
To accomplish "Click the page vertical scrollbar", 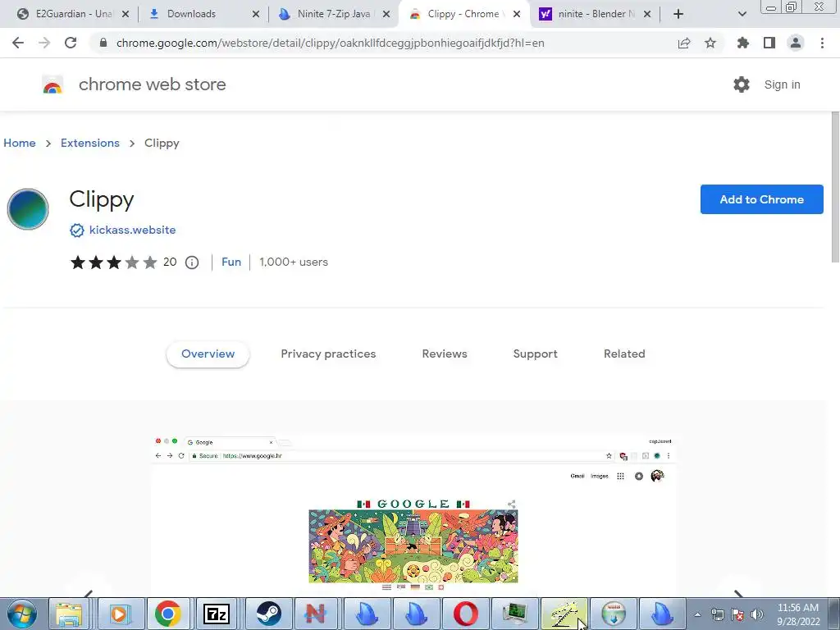I will point(835,188).
